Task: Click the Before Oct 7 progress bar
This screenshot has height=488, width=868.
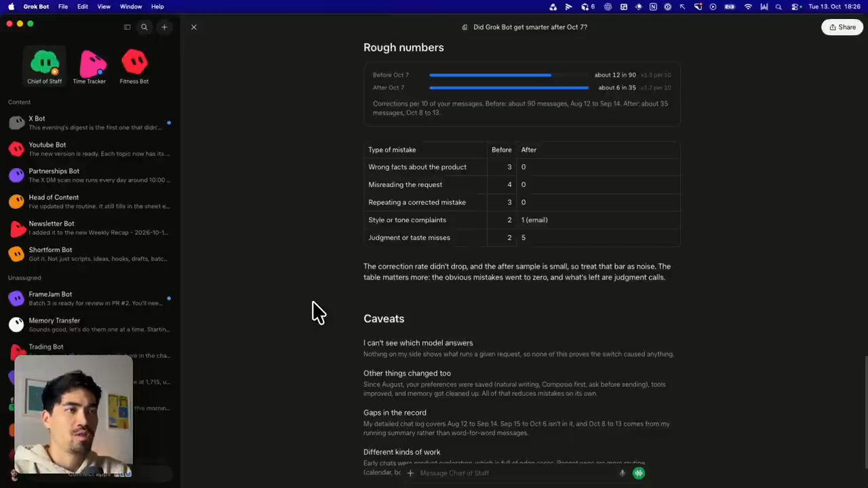Action: pyautogui.click(x=509, y=75)
